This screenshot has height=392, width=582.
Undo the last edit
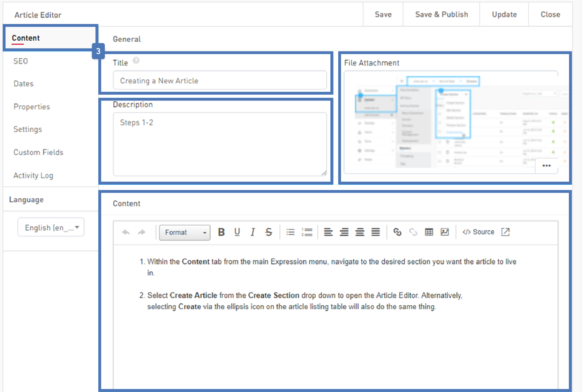126,232
